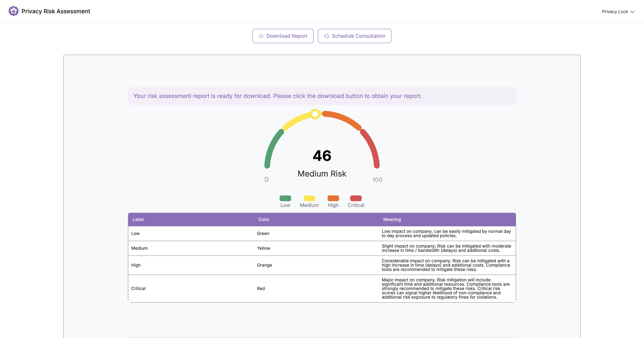Click the yellow Medium legend swatch

point(309,198)
